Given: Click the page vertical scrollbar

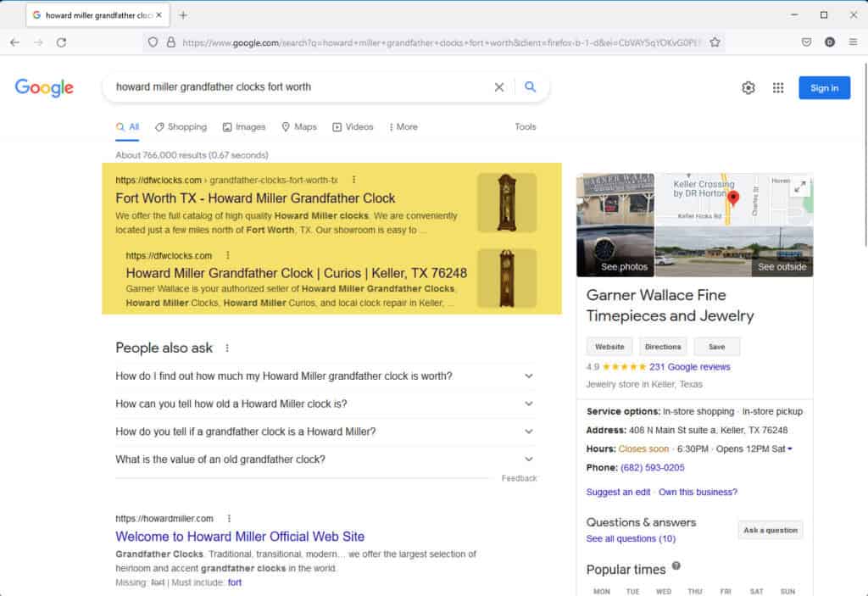Looking at the screenshot, I should click(x=865, y=155).
